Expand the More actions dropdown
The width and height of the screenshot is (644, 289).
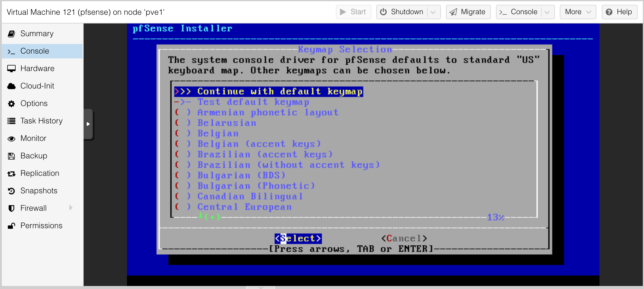pyautogui.click(x=577, y=12)
